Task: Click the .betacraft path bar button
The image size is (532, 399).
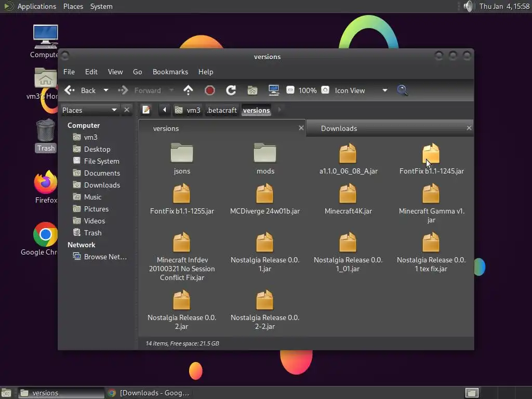Action: 222,110
